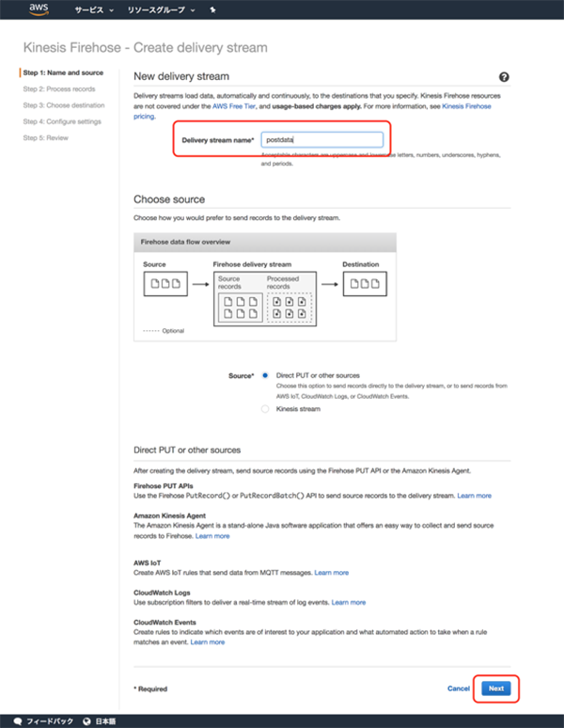The width and height of the screenshot is (564, 728).
Task: Click the globe icon beside 日本語
Action: [86, 720]
